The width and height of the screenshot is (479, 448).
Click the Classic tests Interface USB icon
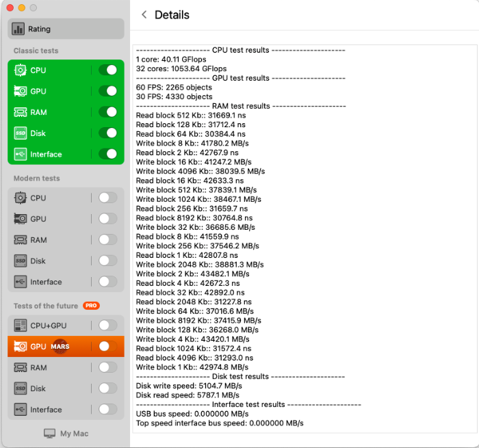[20, 154]
